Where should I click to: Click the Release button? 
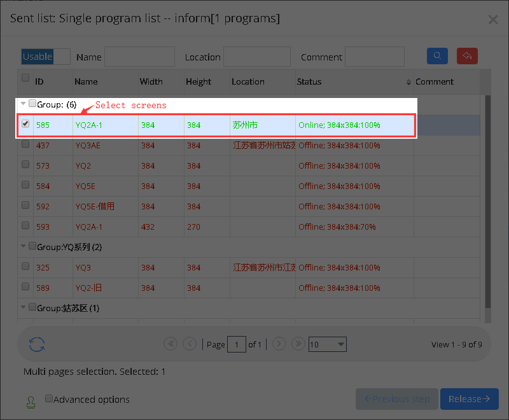[x=469, y=399]
